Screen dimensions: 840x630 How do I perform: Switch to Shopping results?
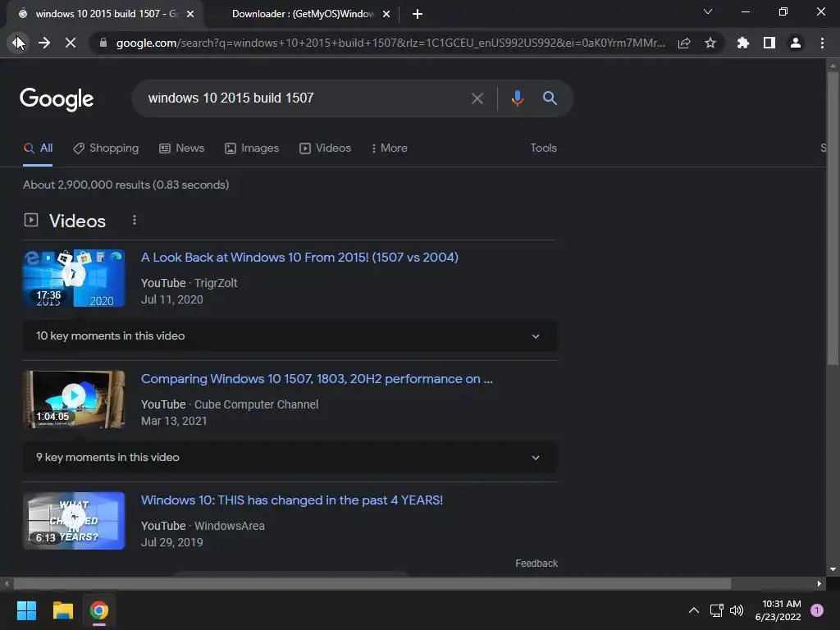coord(106,148)
